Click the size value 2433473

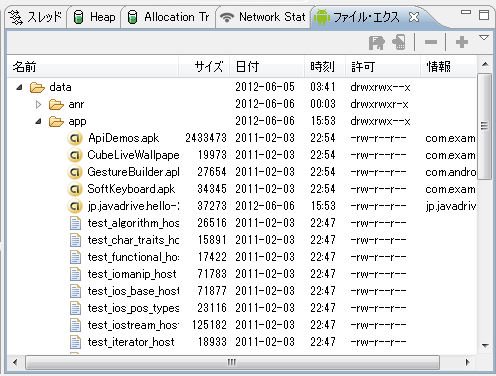point(206,138)
